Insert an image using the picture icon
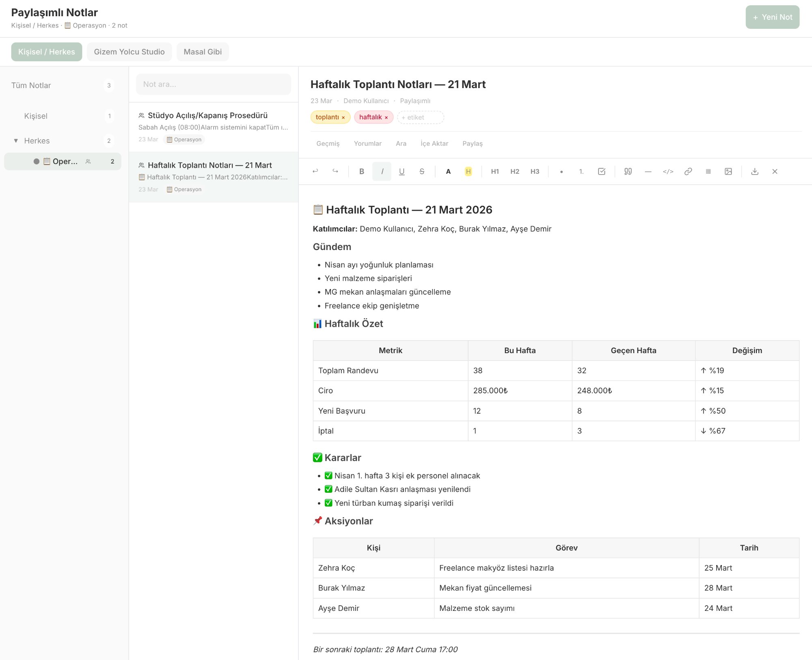This screenshot has height=660, width=812. pos(728,171)
